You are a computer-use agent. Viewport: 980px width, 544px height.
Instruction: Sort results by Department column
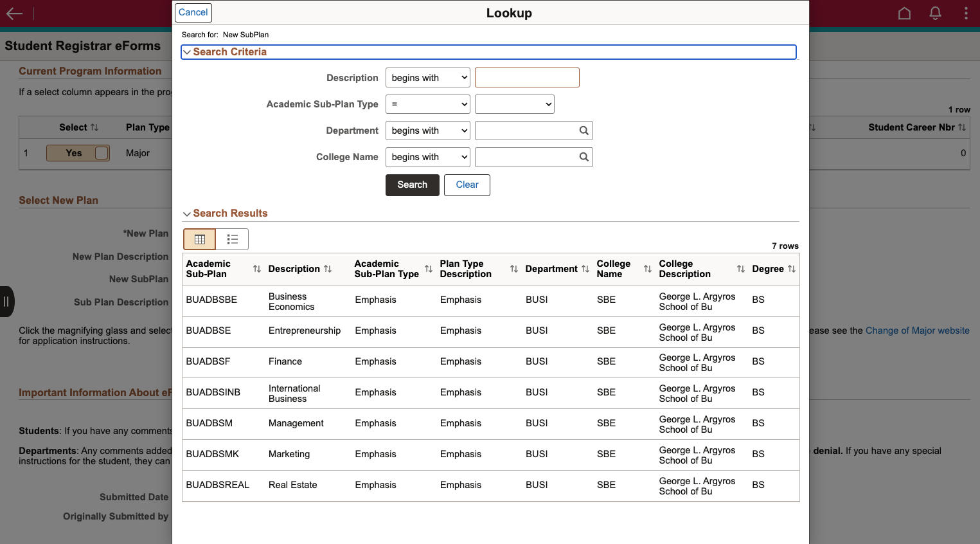click(x=585, y=269)
